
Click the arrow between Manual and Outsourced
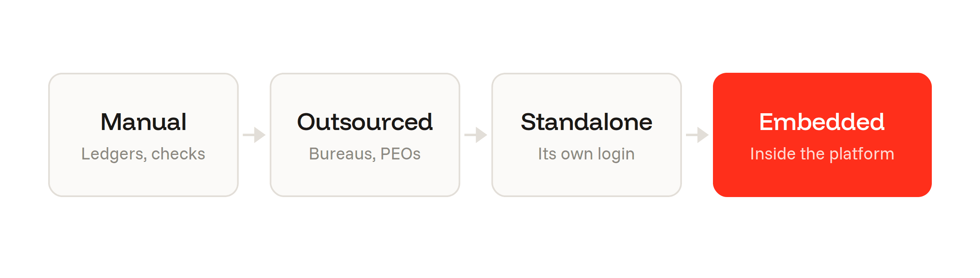254,135
